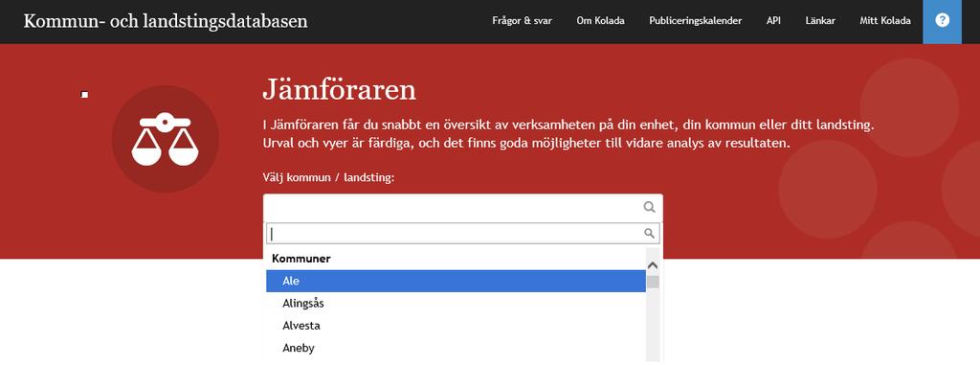Image resolution: width=980 pixels, height=365 pixels.
Task: Click the Kommuner group heading
Action: pos(301,258)
